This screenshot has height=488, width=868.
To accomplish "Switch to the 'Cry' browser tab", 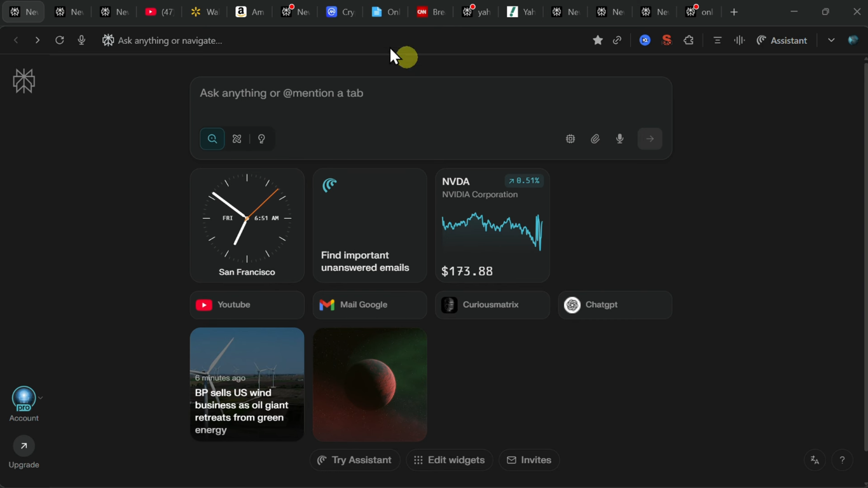I will click(340, 12).
